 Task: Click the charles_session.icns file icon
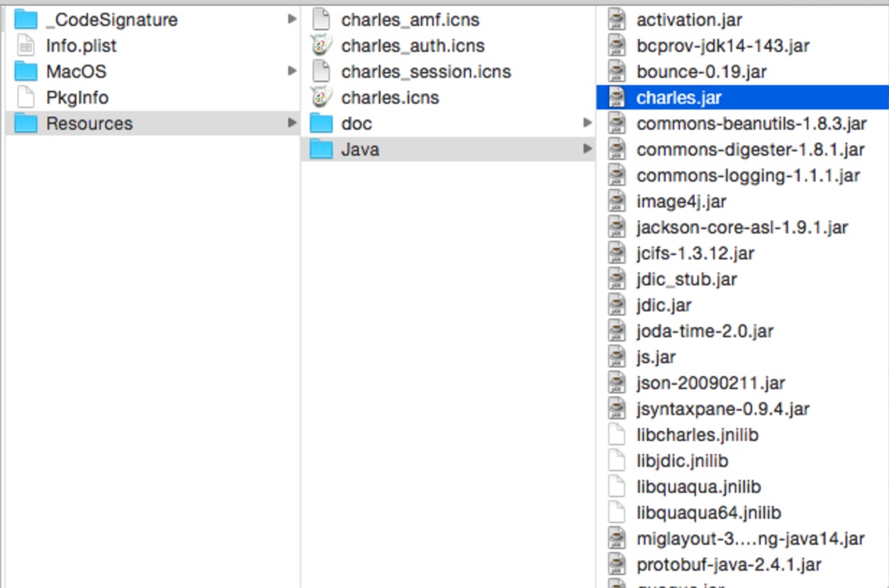pyautogui.click(x=321, y=71)
